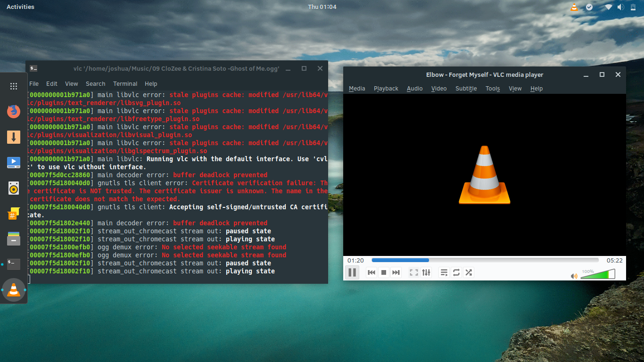Toggle shuffle playback in VLC
Image resolution: width=644 pixels, height=362 pixels.
coord(469,272)
